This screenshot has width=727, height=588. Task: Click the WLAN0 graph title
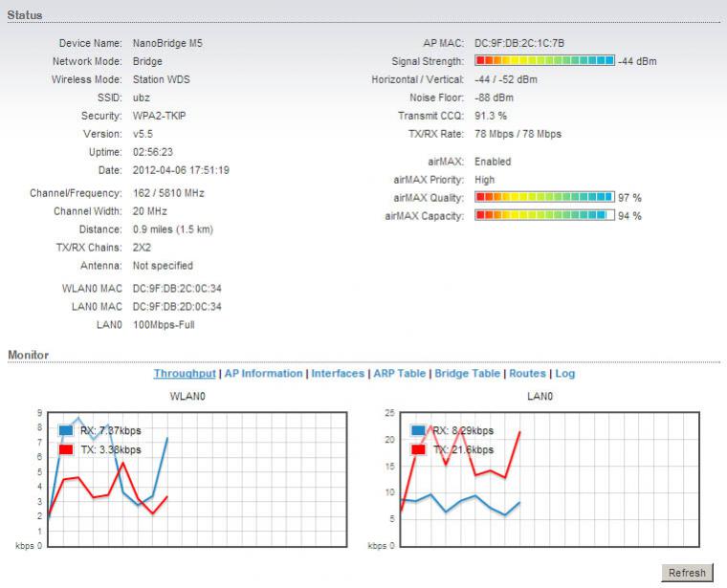click(187, 396)
